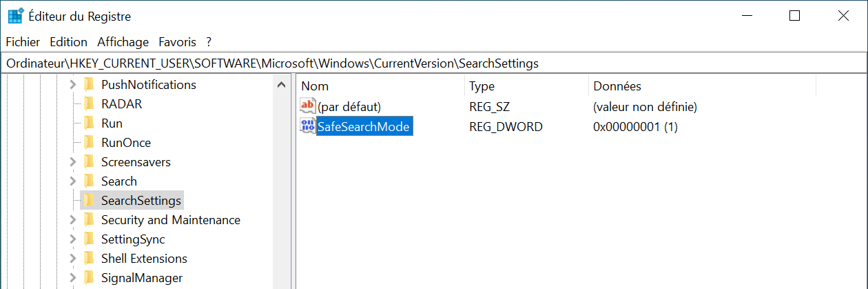Click the (par défaut) string value icon

tap(308, 106)
